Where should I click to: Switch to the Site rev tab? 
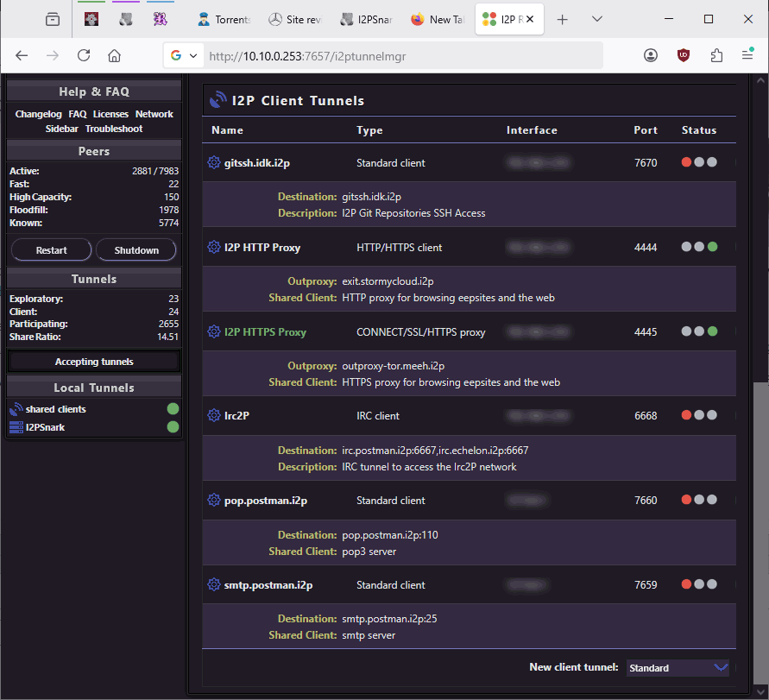click(x=295, y=19)
